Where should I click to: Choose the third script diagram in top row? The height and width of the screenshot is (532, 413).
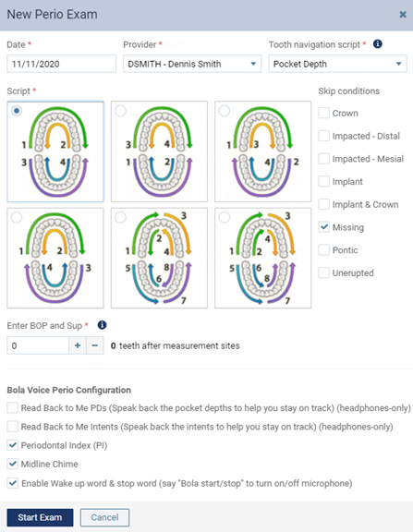(225, 111)
